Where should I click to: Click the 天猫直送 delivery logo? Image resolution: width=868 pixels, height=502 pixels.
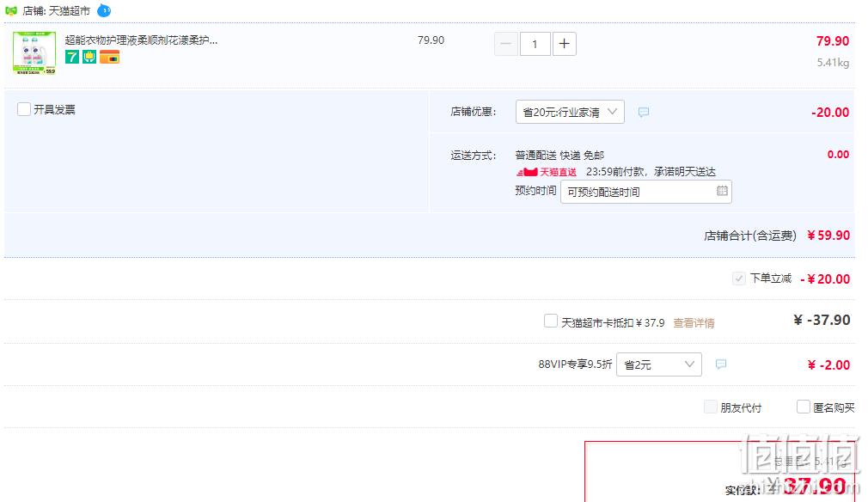tap(547, 172)
